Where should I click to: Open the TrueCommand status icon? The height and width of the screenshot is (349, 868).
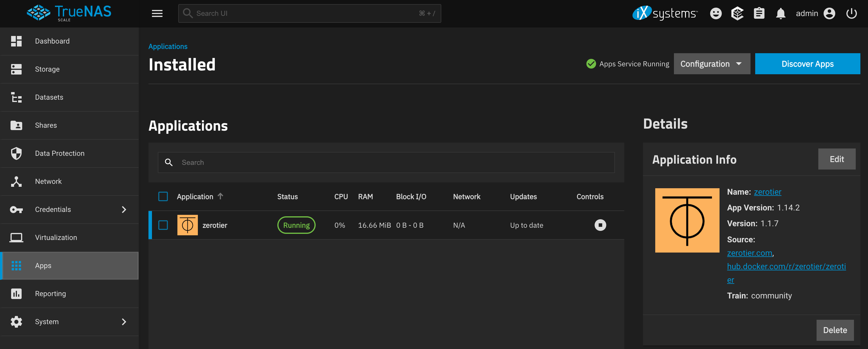pyautogui.click(x=737, y=13)
